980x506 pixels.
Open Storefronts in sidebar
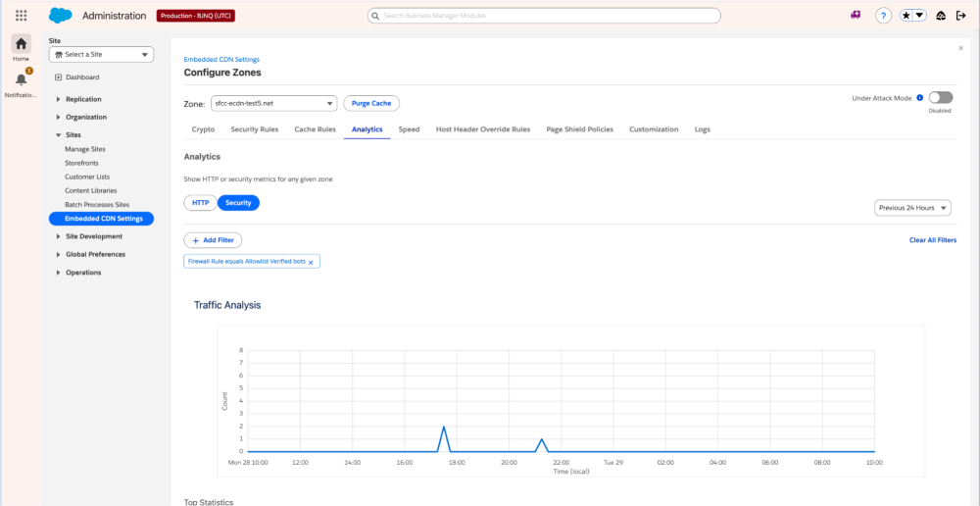click(81, 163)
